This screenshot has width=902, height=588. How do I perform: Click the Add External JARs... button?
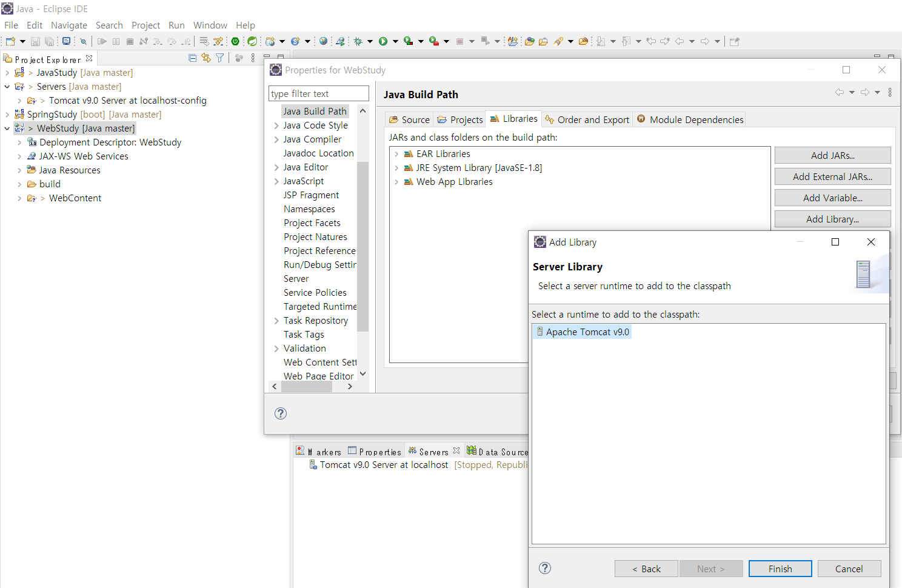tap(833, 176)
